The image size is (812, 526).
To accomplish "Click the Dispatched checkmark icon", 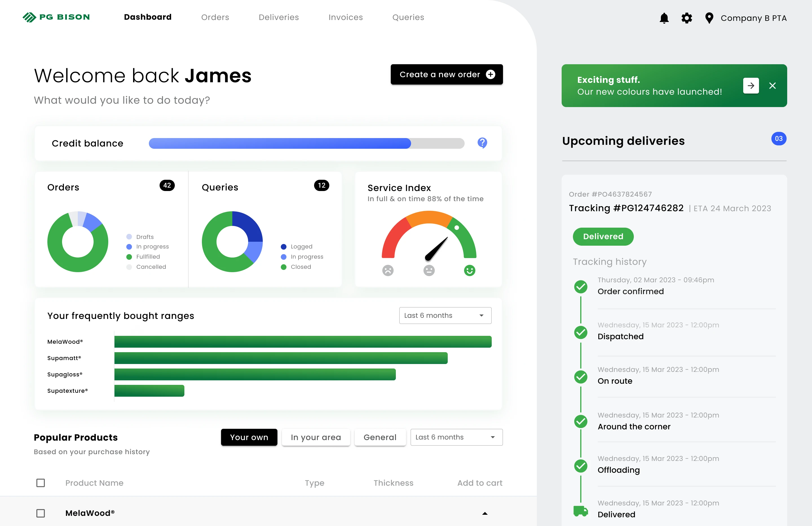I will click(581, 332).
